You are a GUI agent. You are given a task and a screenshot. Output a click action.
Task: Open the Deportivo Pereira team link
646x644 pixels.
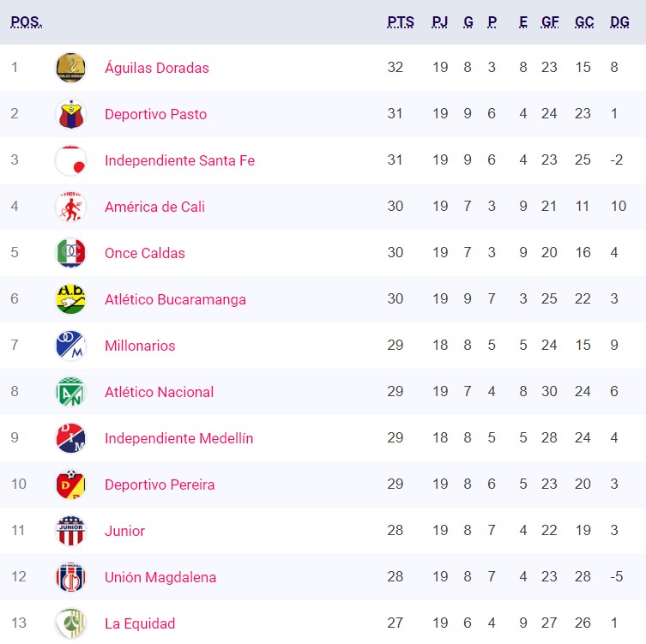160,485
